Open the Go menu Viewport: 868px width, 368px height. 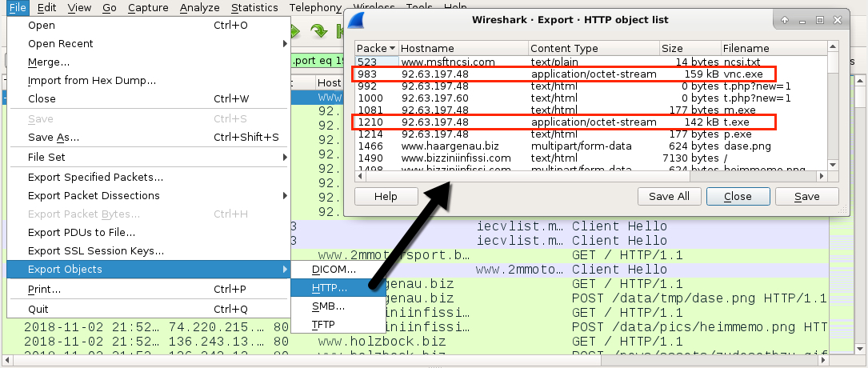pos(110,8)
